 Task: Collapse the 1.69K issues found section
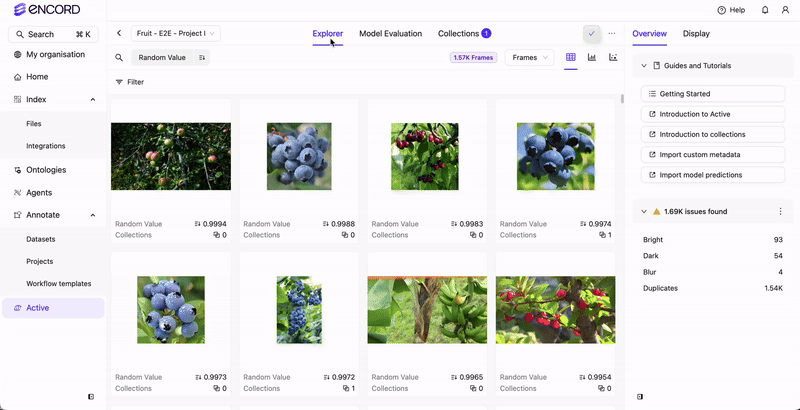coord(644,212)
